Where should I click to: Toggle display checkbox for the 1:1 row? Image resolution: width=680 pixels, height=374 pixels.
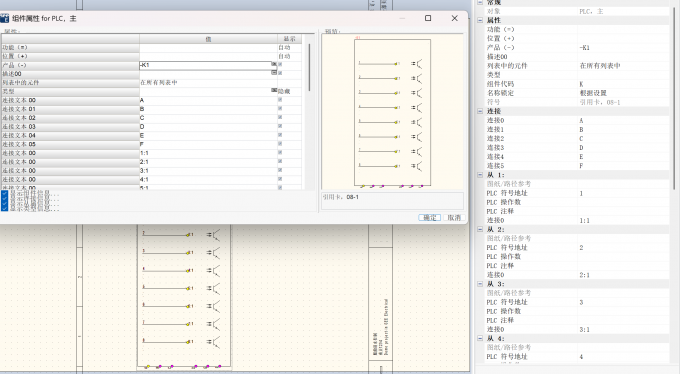click(x=280, y=153)
